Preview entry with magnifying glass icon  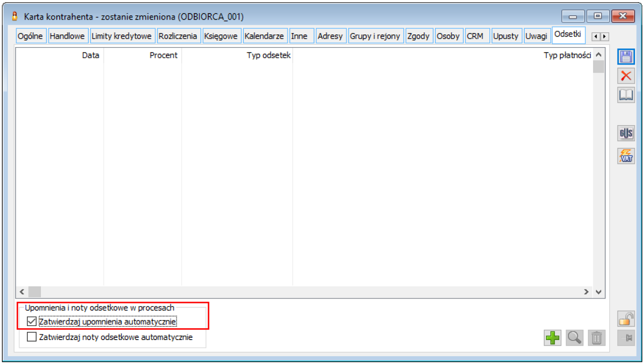click(574, 338)
